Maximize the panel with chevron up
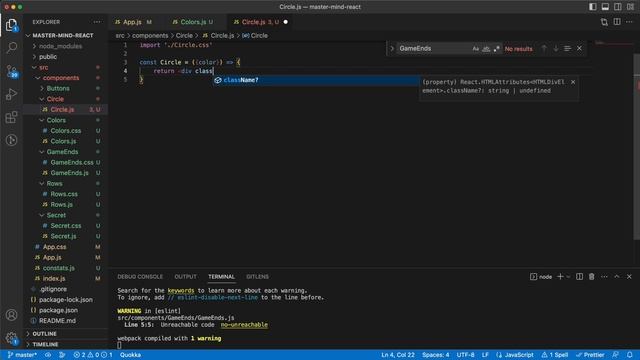This screenshot has width=640, height=360. click(x=617, y=277)
